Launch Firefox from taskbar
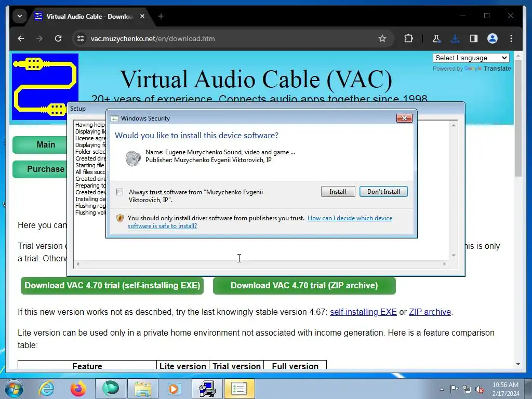Viewport: 532px width, 399px height. [x=78, y=389]
